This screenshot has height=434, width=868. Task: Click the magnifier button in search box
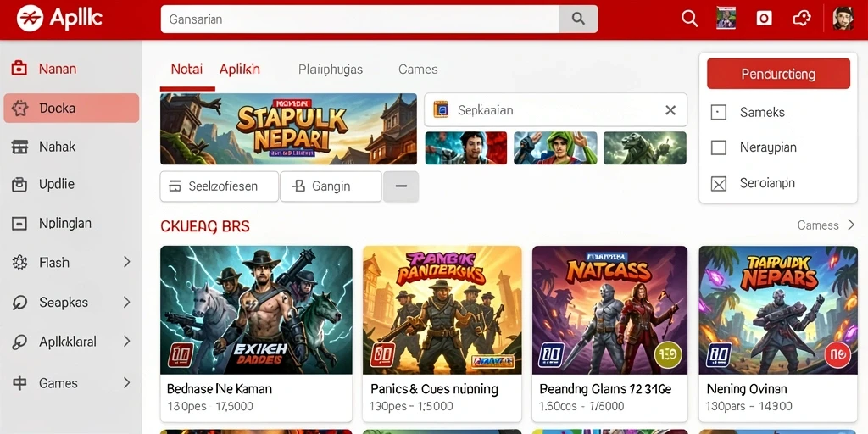tap(578, 19)
